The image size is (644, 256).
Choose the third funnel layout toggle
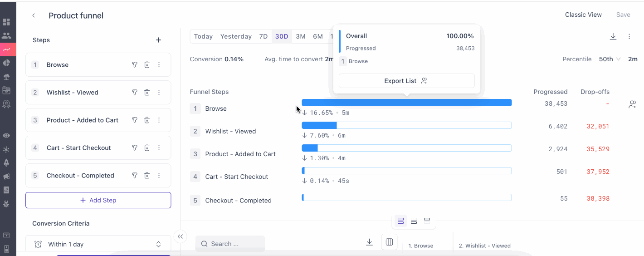427,220
